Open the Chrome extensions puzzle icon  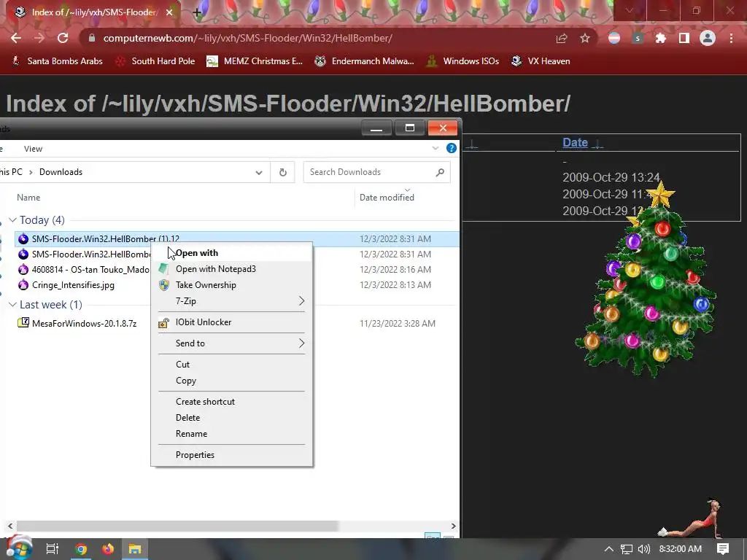tap(660, 38)
